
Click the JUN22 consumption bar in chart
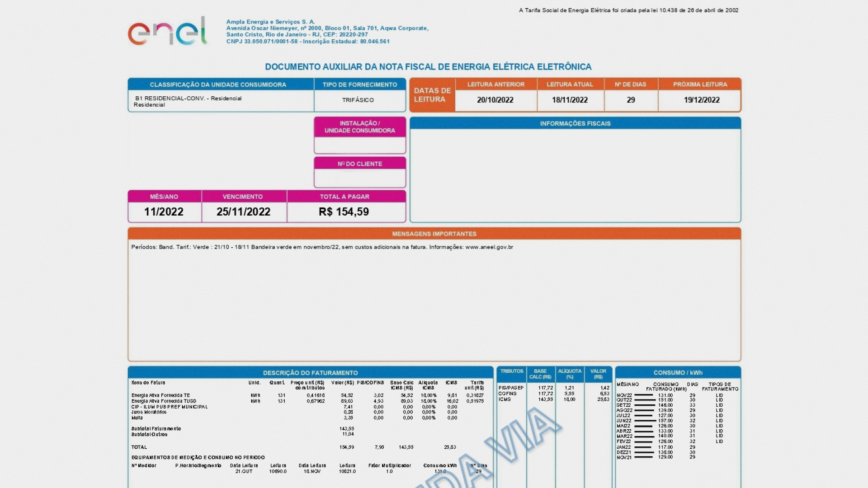pos(645,421)
